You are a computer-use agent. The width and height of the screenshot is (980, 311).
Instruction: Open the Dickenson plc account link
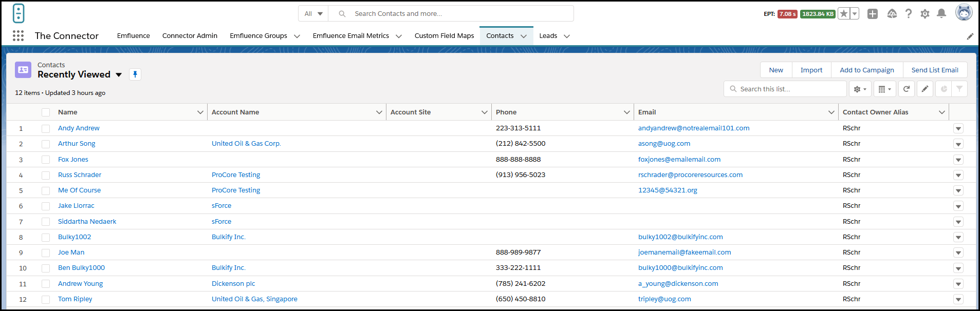[233, 284]
